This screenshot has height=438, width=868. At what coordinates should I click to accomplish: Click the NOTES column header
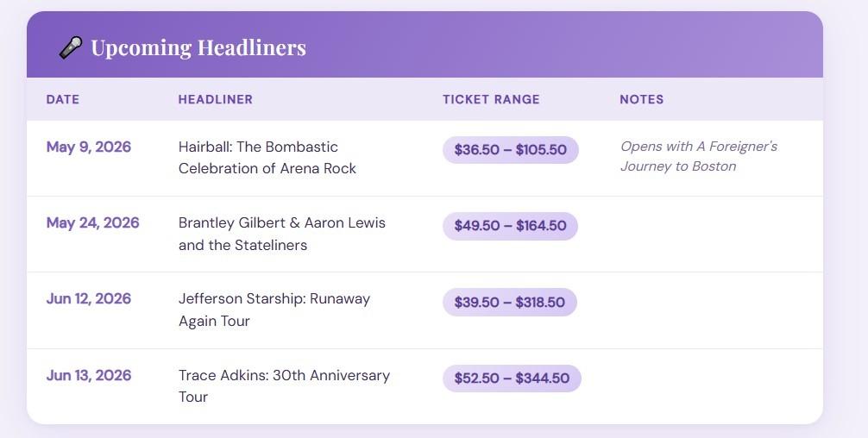642,99
